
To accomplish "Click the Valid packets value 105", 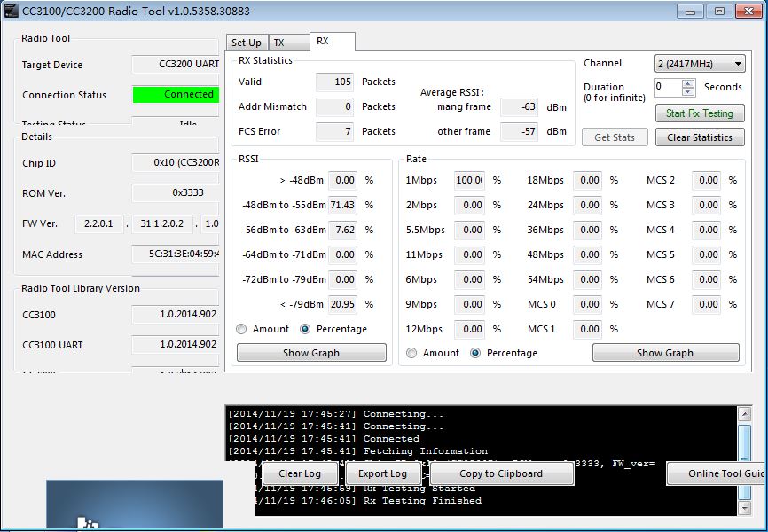I will tap(334, 82).
